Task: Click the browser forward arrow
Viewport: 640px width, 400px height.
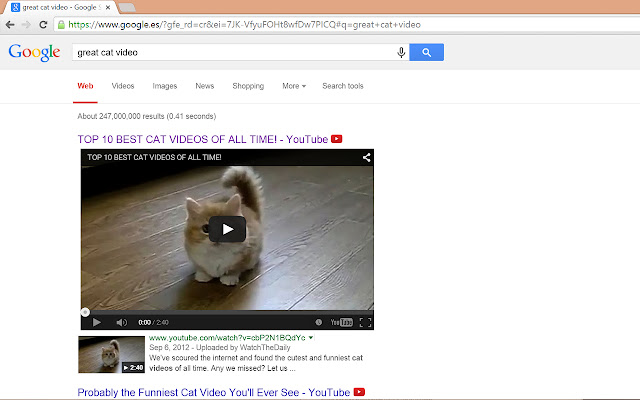Action: 27,25
